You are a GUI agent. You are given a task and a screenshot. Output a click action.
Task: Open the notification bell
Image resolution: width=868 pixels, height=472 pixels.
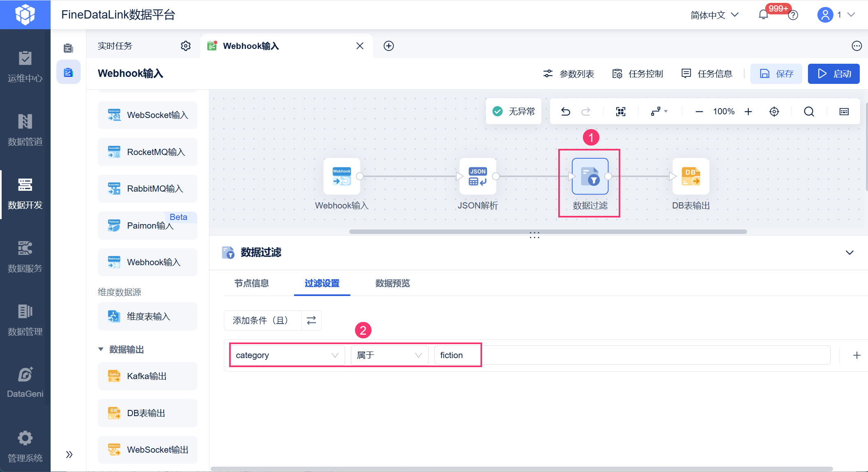(x=763, y=15)
